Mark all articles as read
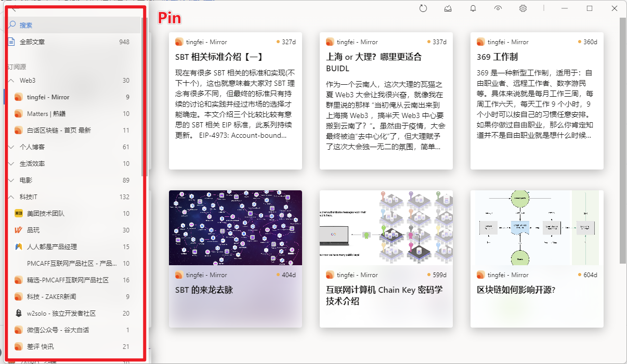This screenshot has width=627, height=364. 448,8
